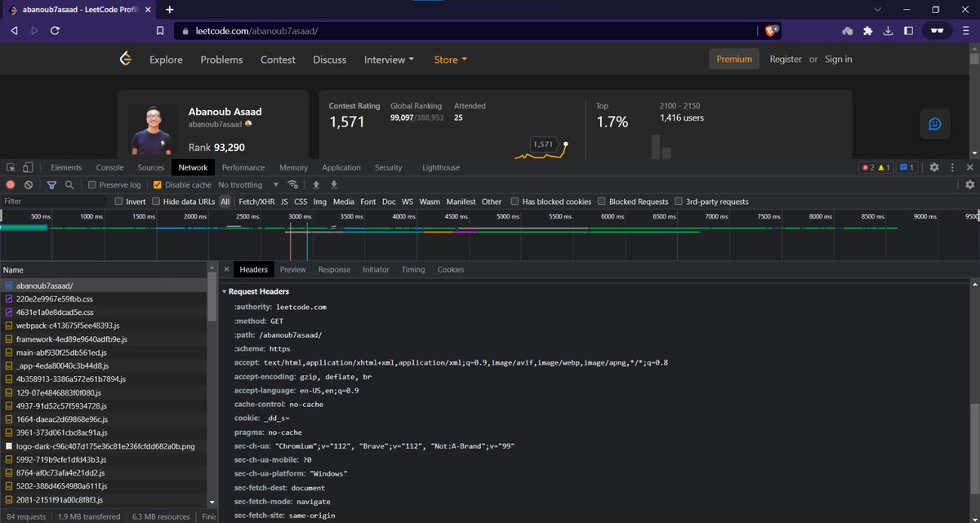Close the request details pane with X
Viewport: 980px width, 523px height.
click(226, 269)
